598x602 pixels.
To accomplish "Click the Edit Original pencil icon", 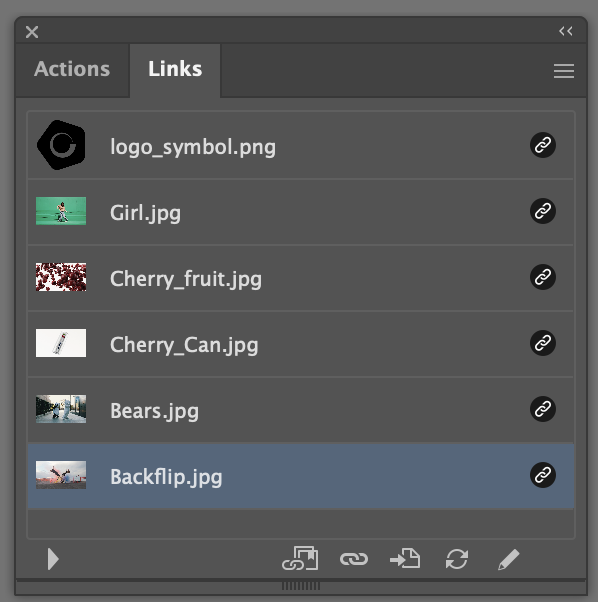I will (509, 559).
